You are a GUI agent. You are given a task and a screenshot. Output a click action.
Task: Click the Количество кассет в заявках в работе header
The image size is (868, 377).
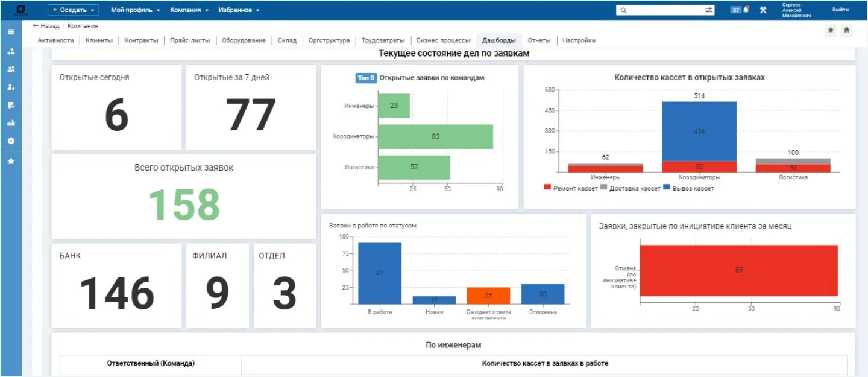(x=545, y=363)
